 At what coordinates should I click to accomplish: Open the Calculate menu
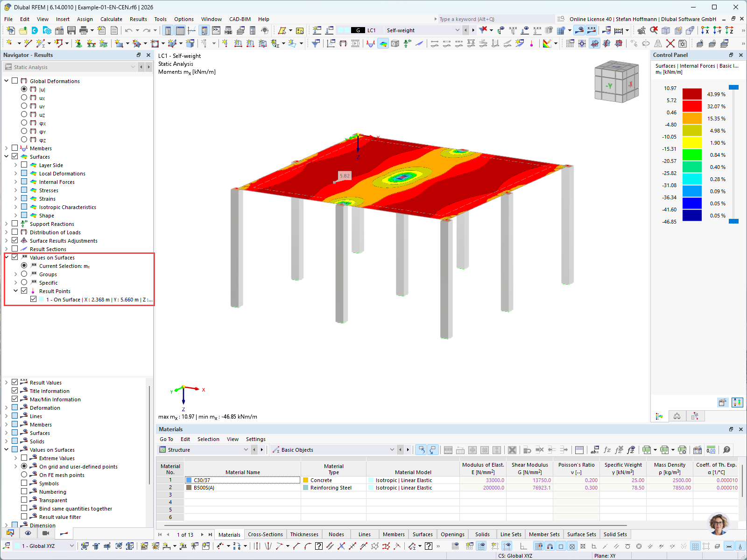[111, 19]
